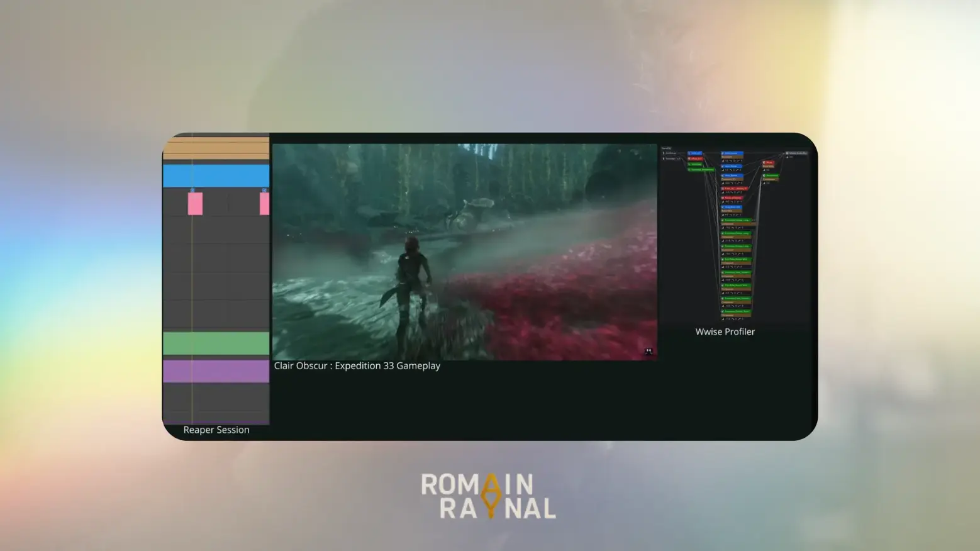
Task: Click the green node in the right Wwise column
Action: click(771, 175)
